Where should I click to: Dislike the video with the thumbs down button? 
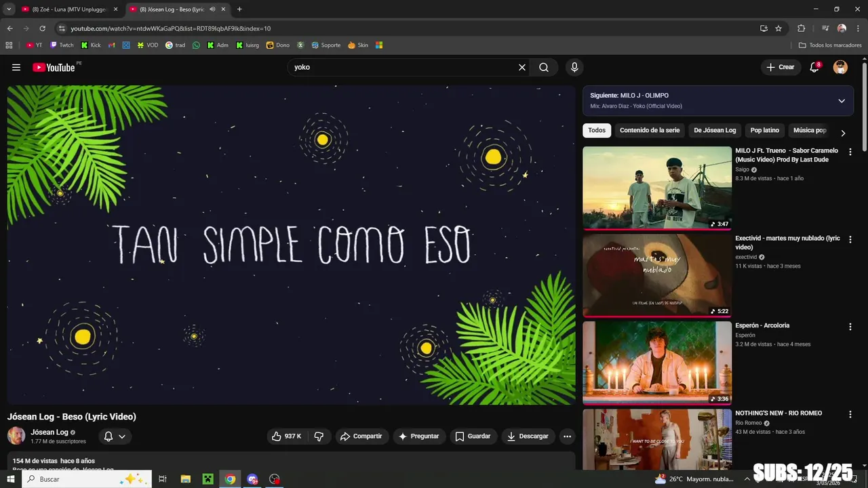tap(319, 436)
